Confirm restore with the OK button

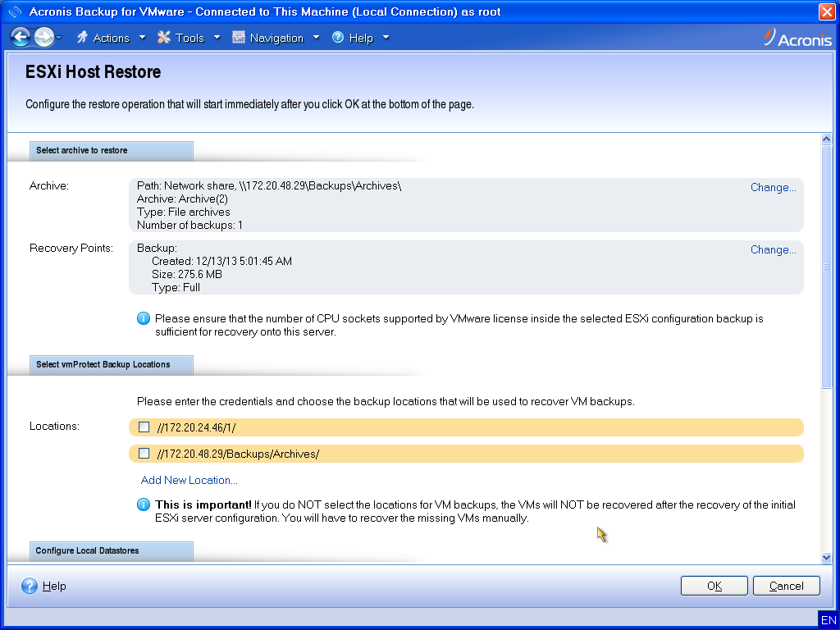coord(714,586)
